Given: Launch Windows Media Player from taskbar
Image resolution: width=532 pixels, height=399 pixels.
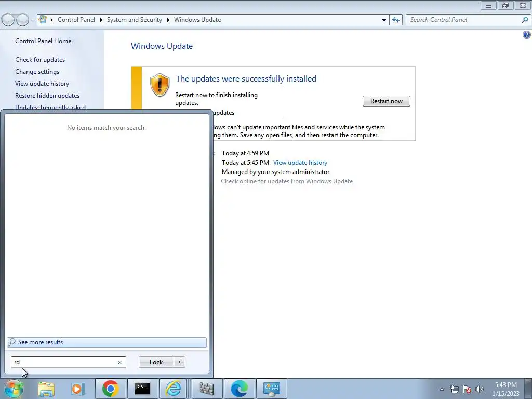Looking at the screenshot, I should tap(77, 389).
